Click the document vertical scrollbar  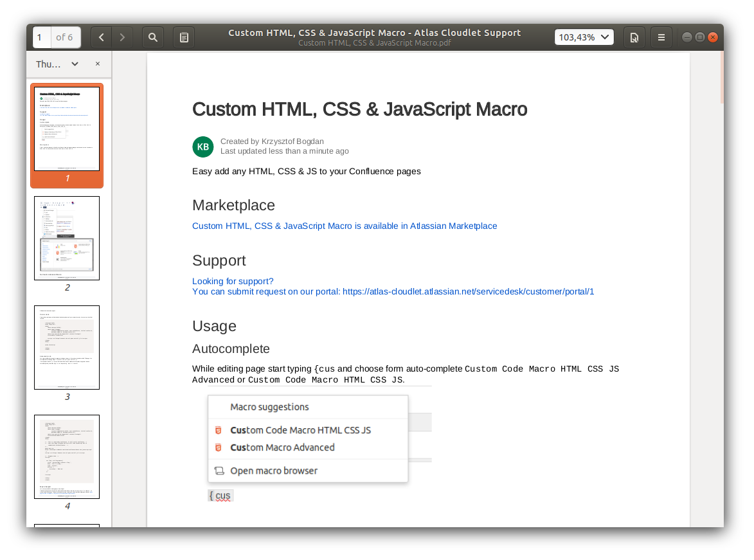coord(722,77)
